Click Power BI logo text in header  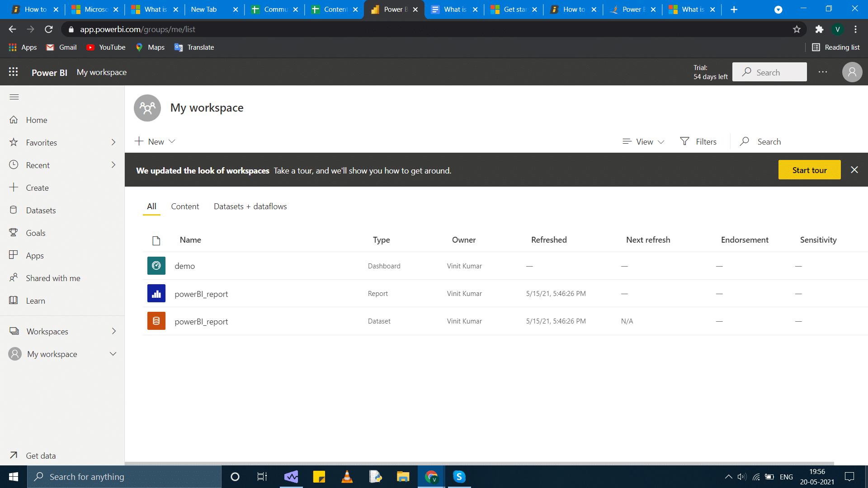coord(49,72)
